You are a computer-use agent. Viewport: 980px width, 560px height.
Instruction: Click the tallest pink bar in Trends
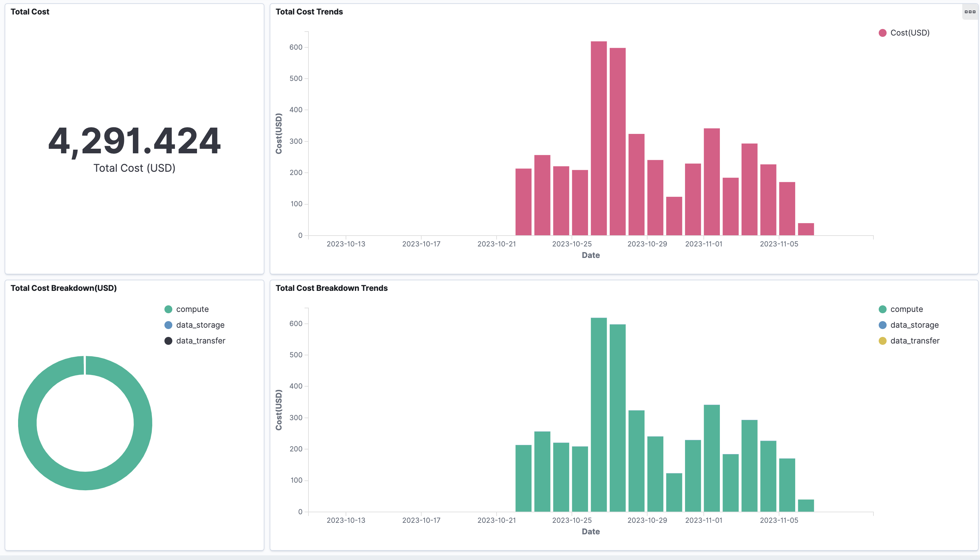point(599,139)
